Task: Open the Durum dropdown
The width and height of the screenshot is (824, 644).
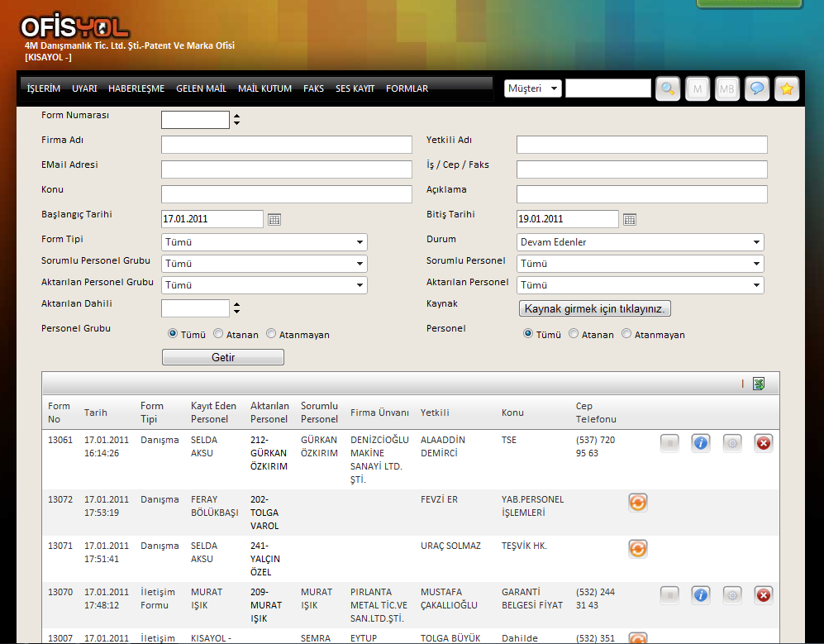Action: (x=641, y=242)
